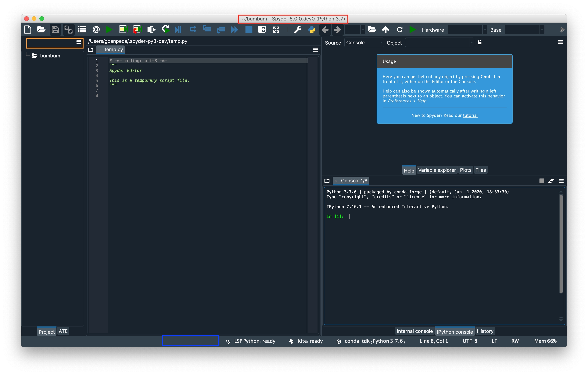Run the current file temp.py
Image resolution: width=588 pixels, height=375 pixels.
point(109,29)
